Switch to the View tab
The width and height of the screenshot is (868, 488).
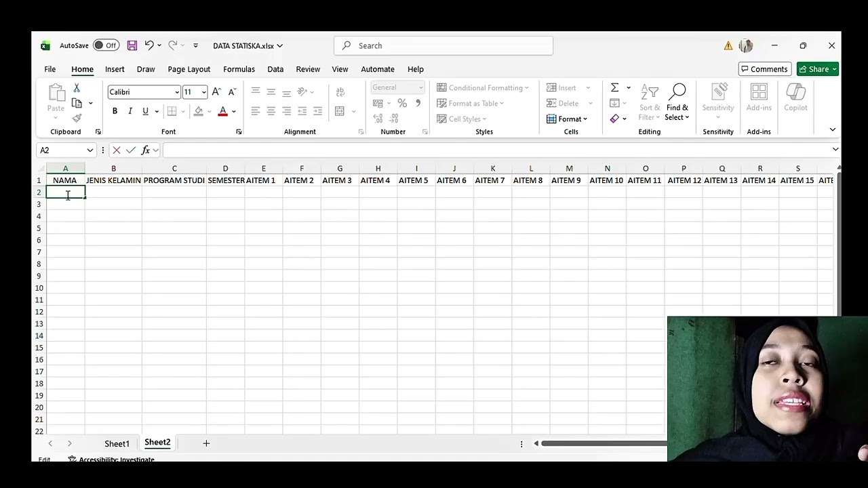340,69
